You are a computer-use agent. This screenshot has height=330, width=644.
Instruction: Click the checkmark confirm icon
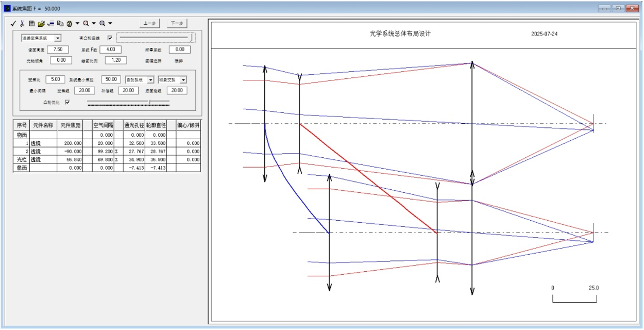pos(14,23)
